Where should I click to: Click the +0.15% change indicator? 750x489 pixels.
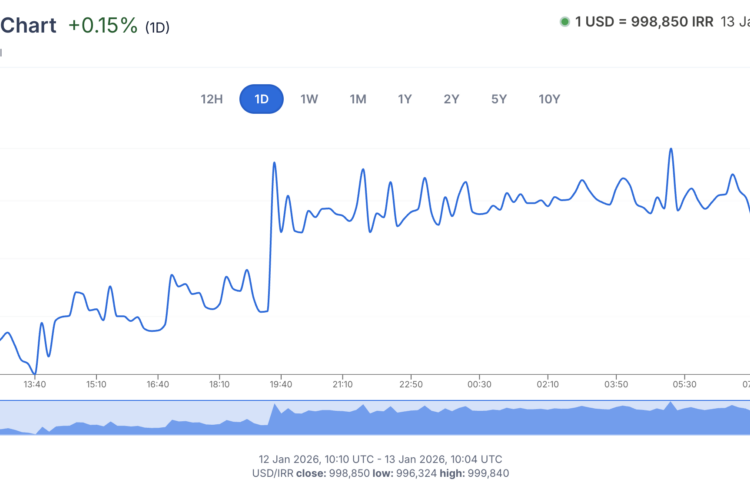pyautogui.click(x=103, y=26)
